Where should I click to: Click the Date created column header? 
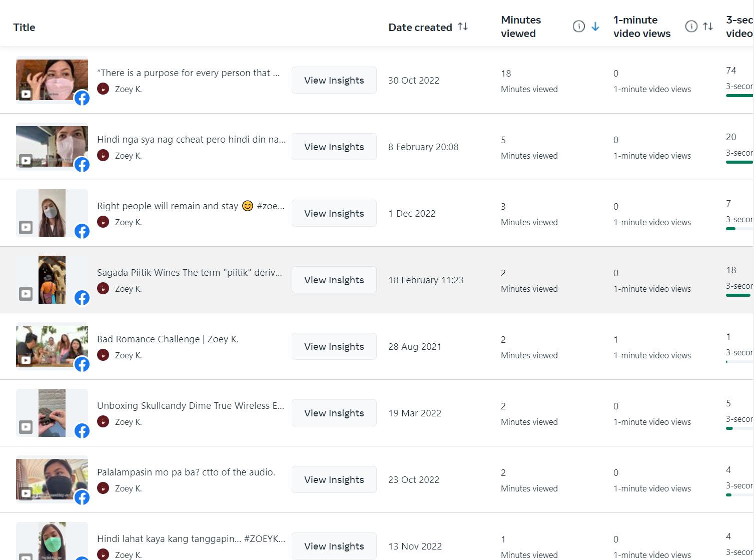pyautogui.click(x=420, y=28)
